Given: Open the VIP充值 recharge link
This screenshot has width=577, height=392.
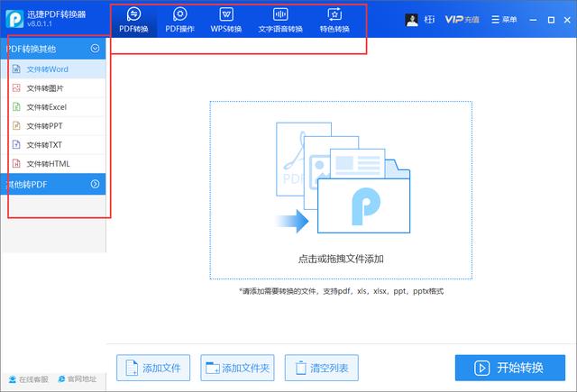Looking at the screenshot, I should click(x=462, y=20).
